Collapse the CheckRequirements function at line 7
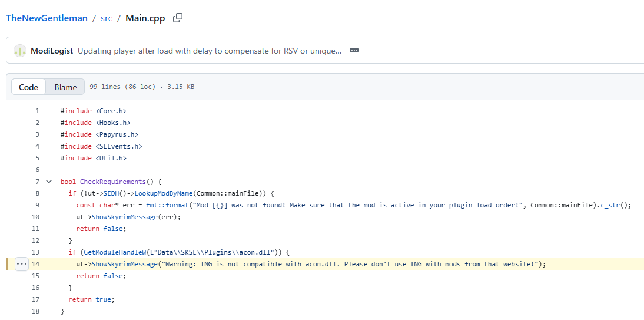The width and height of the screenshot is (644, 320). pyautogui.click(x=49, y=182)
